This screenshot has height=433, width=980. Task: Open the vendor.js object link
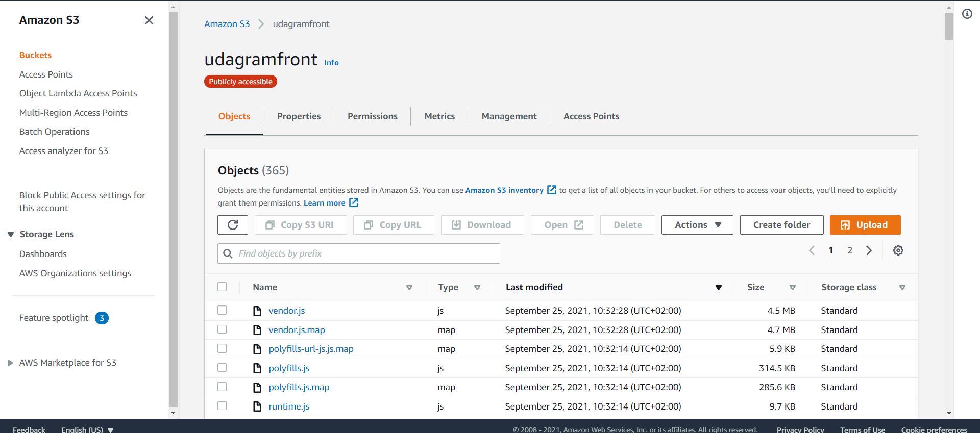(x=287, y=311)
